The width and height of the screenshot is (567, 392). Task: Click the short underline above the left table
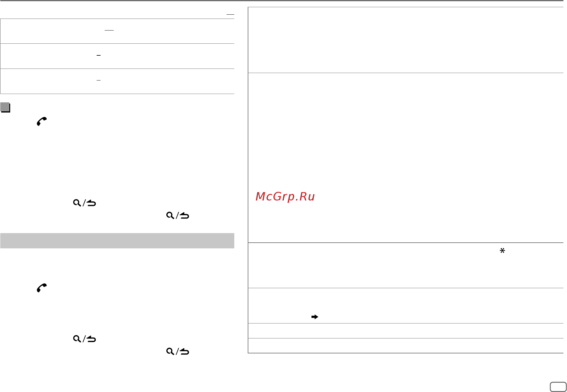pos(230,14)
